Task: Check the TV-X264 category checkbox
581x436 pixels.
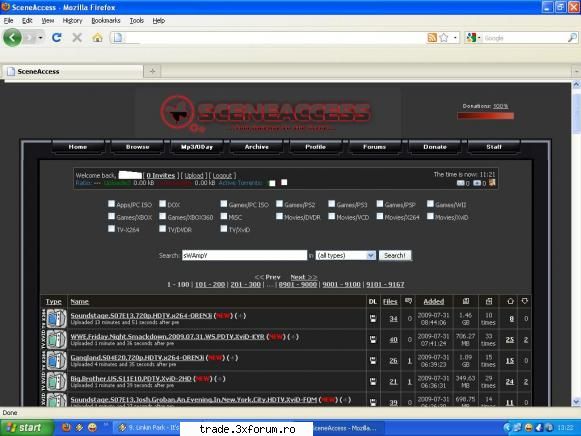Action: tap(111, 229)
